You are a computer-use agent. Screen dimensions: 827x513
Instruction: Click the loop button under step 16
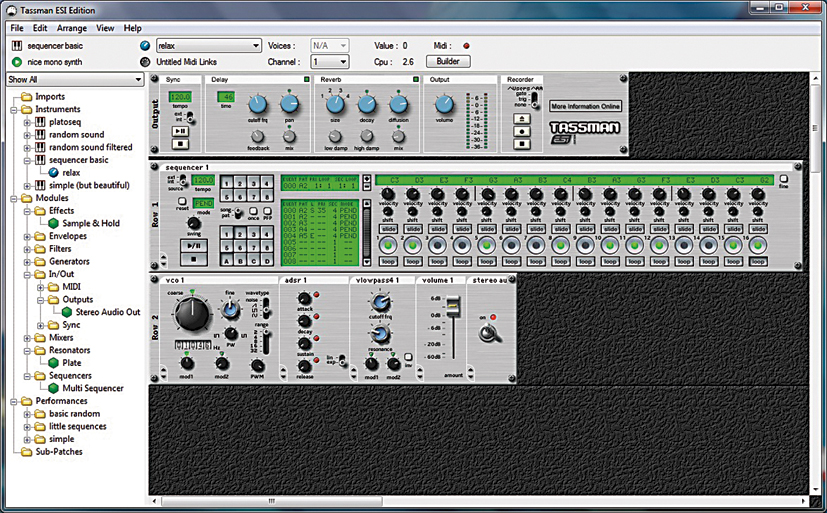click(x=758, y=262)
